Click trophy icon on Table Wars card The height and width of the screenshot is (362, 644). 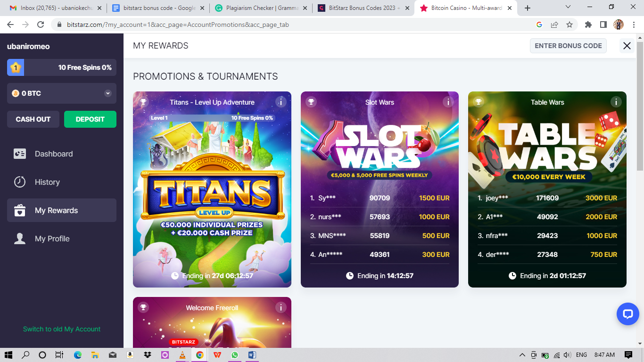click(x=479, y=102)
